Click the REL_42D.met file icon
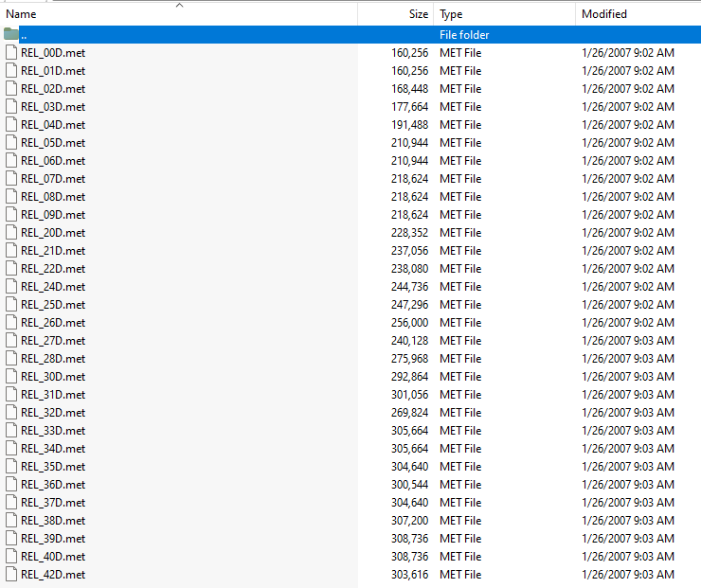This screenshot has height=588, width=701. (11, 575)
